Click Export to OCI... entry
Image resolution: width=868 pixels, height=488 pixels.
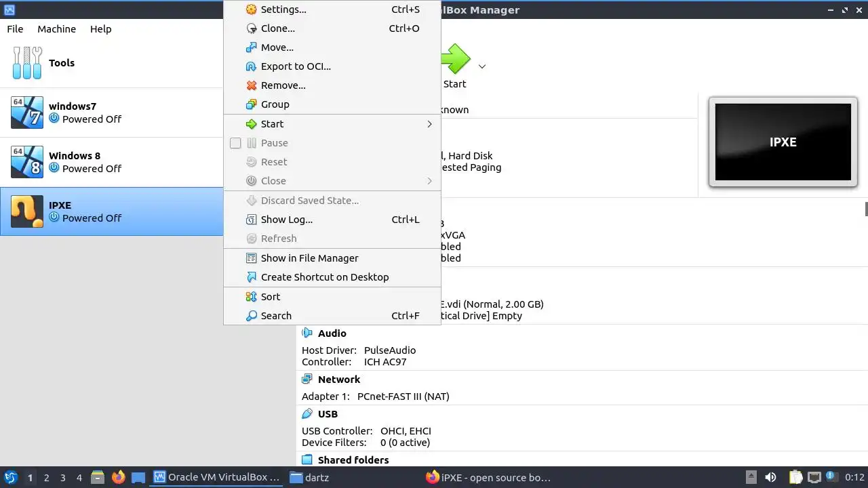(x=332, y=66)
